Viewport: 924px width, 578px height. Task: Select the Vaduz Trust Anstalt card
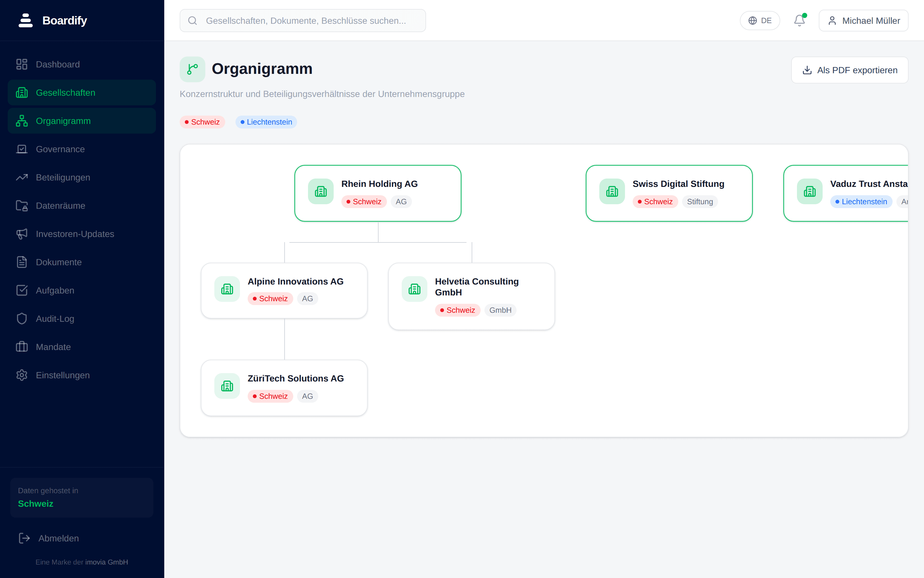(x=846, y=193)
